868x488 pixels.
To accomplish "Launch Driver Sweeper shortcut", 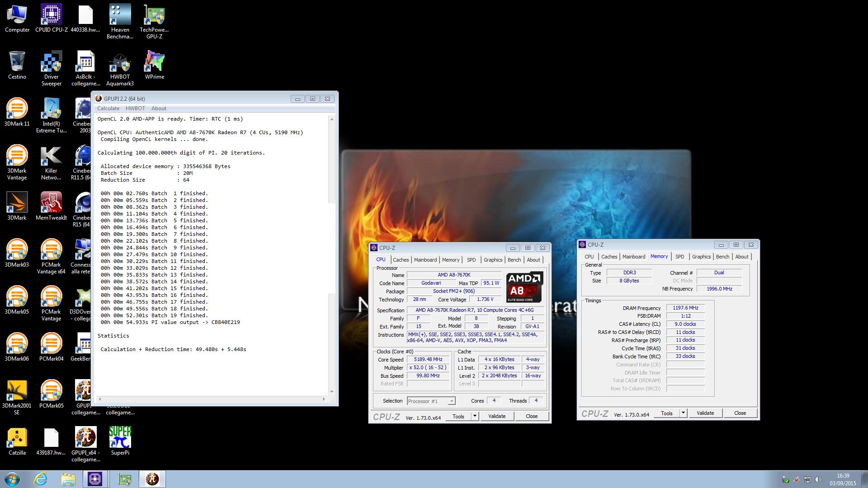I will pos(52,69).
